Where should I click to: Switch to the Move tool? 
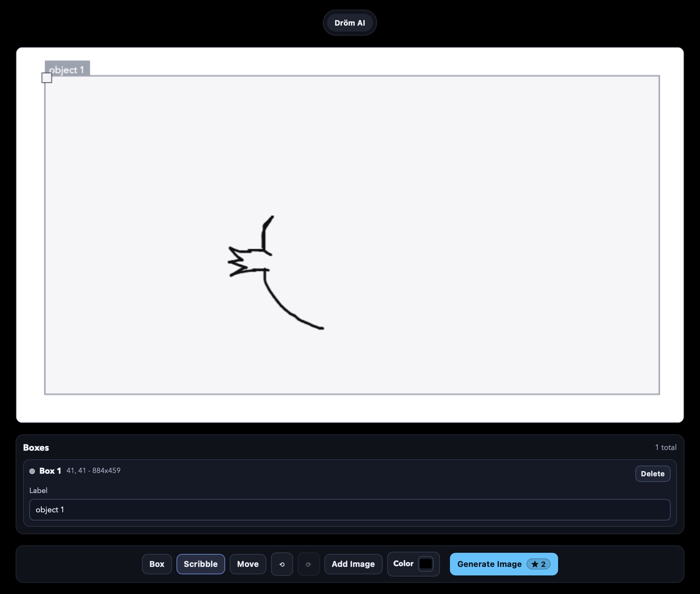pyautogui.click(x=248, y=564)
